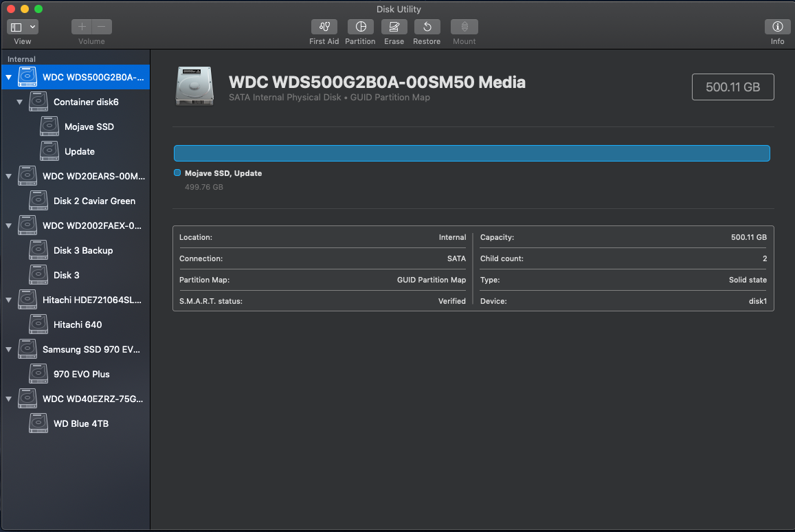Click the Internal sidebar section header

21,59
